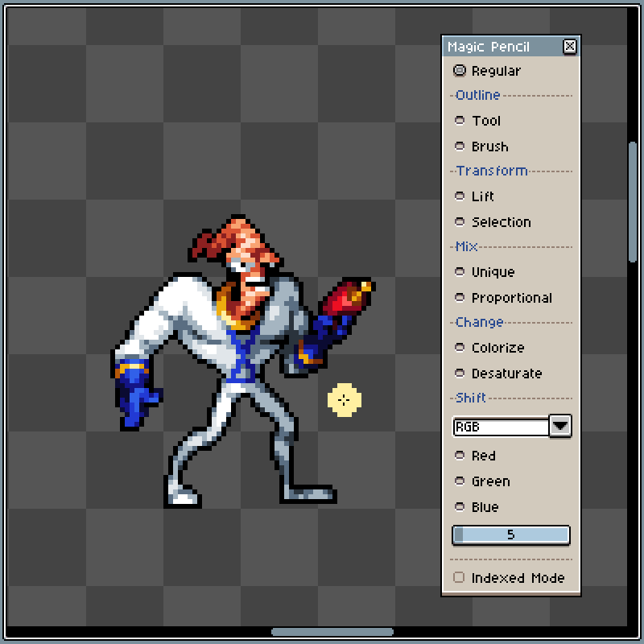Enable the Indexed Mode checkbox

[509, 577]
